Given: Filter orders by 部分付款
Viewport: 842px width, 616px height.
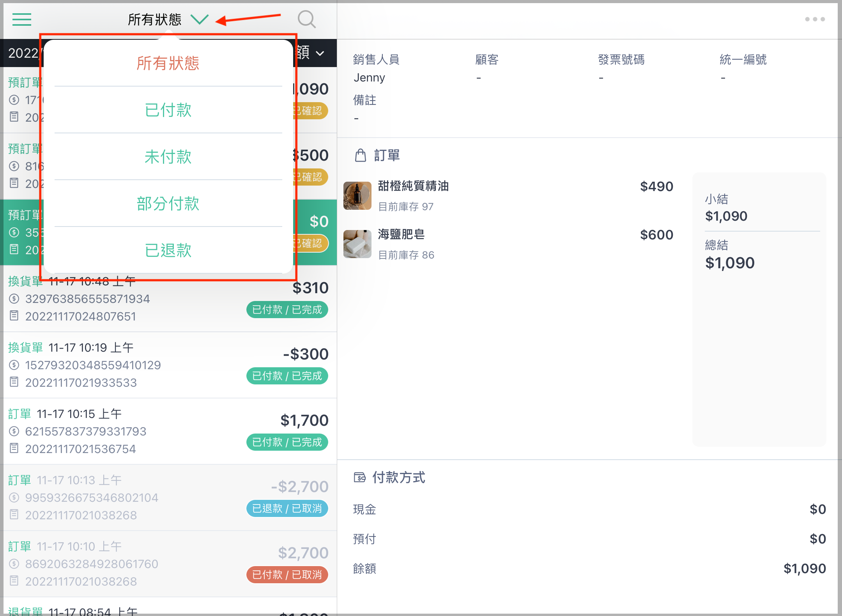Looking at the screenshot, I should tap(168, 204).
